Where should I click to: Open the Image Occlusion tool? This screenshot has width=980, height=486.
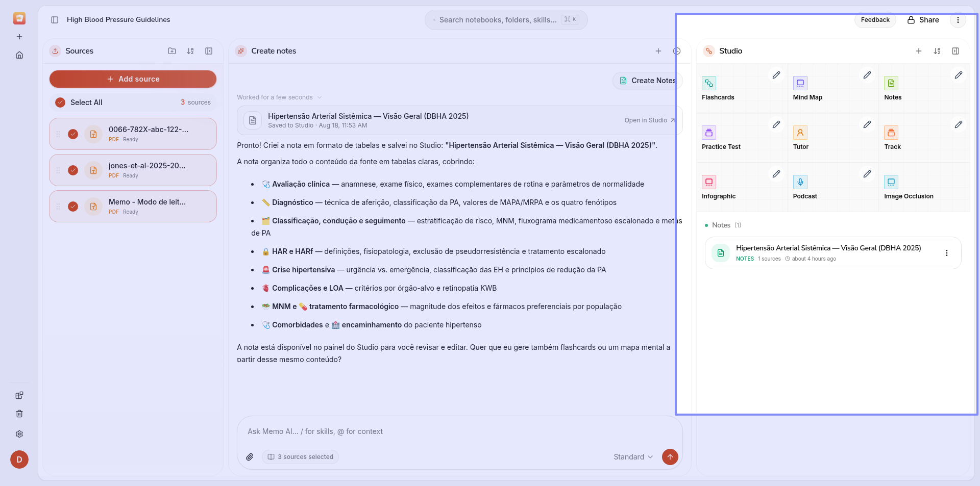point(924,188)
